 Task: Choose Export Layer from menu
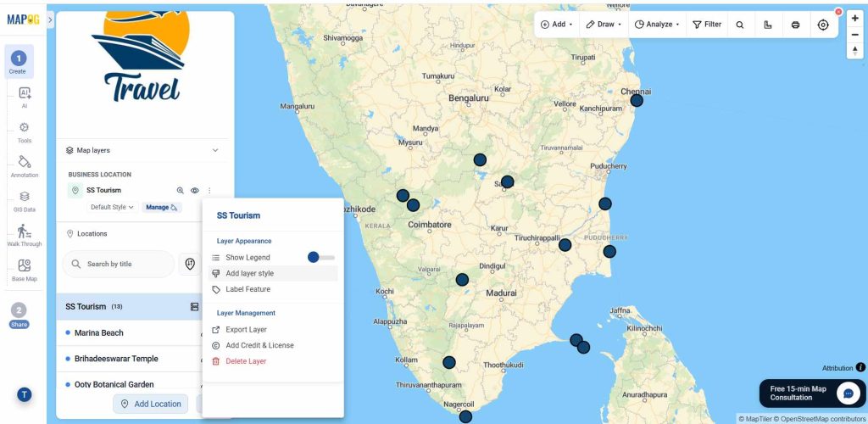pyautogui.click(x=273, y=329)
